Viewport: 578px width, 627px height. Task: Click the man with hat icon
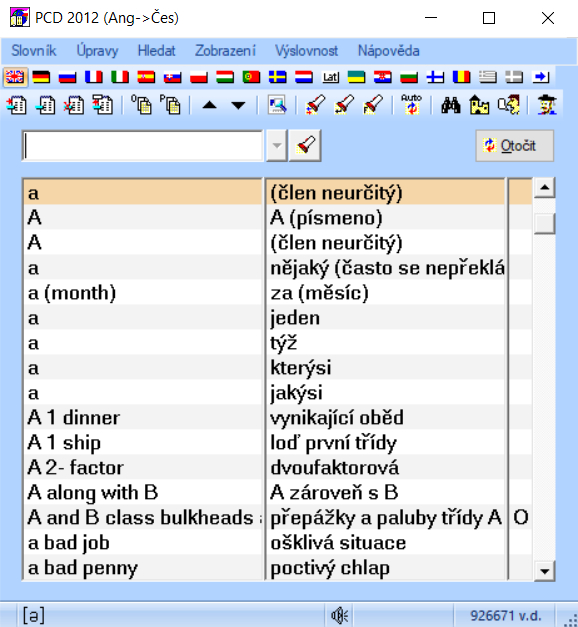[547, 105]
